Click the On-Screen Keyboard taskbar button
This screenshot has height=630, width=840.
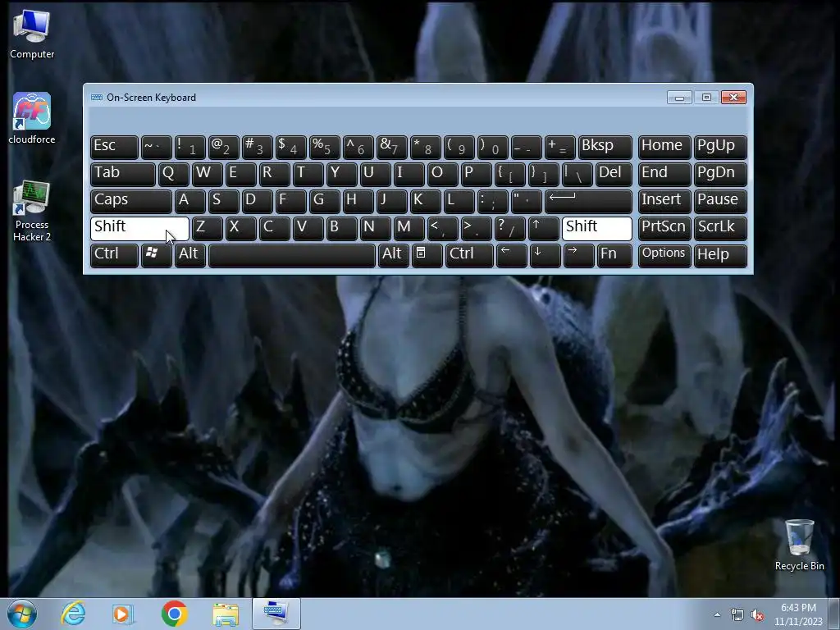(276, 614)
